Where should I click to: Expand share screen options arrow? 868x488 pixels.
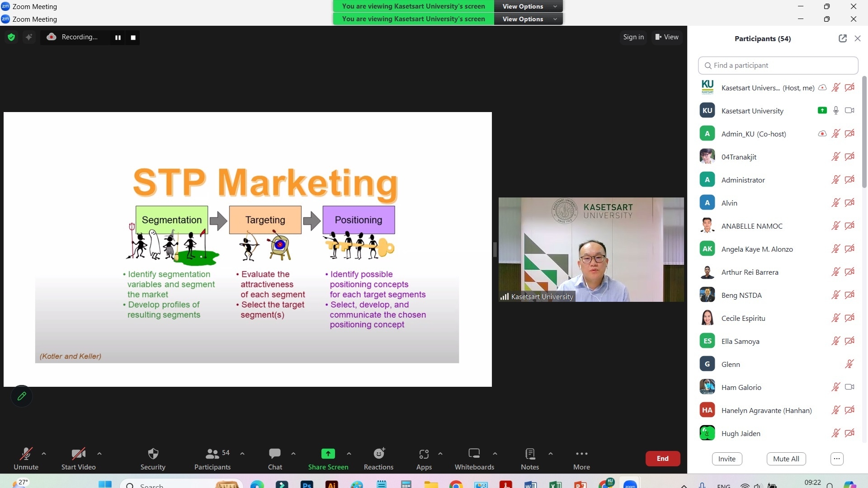(x=349, y=454)
